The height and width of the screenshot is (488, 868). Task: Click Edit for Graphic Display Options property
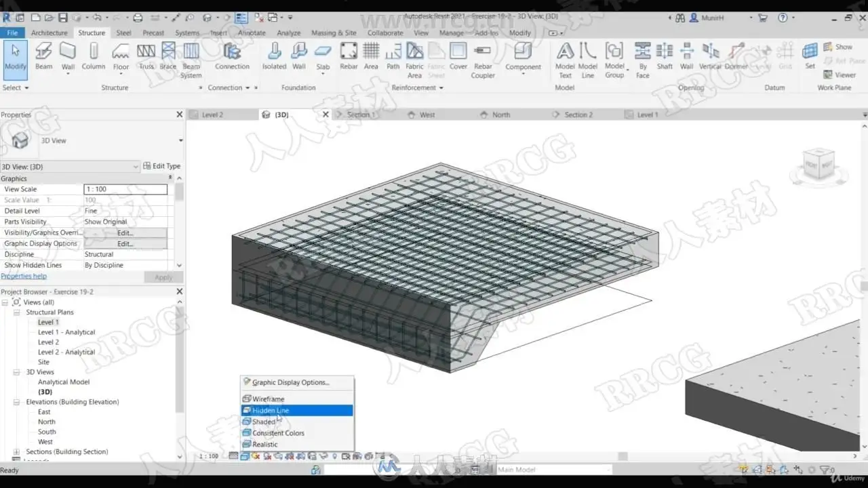tap(125, 243)
